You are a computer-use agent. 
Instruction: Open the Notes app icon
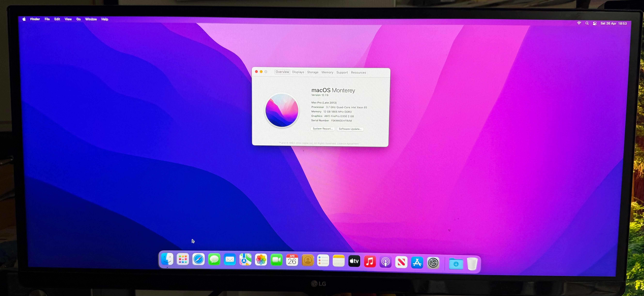point(339,261)
